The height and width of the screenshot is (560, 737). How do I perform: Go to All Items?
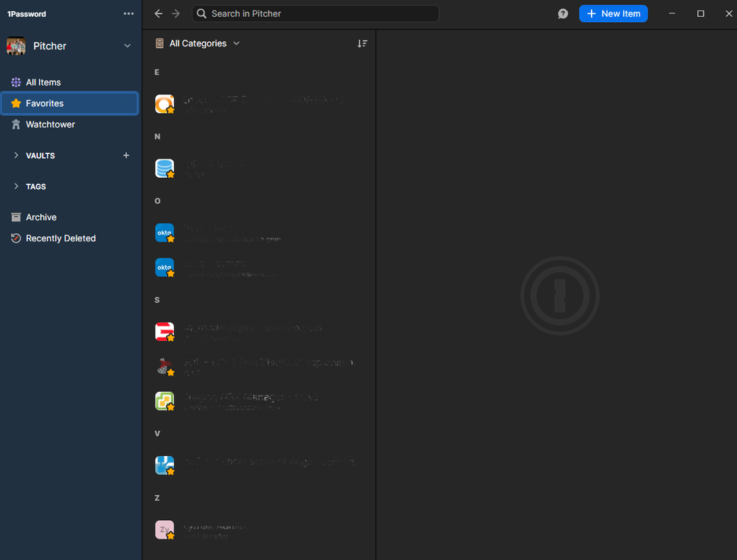point(43,82)
